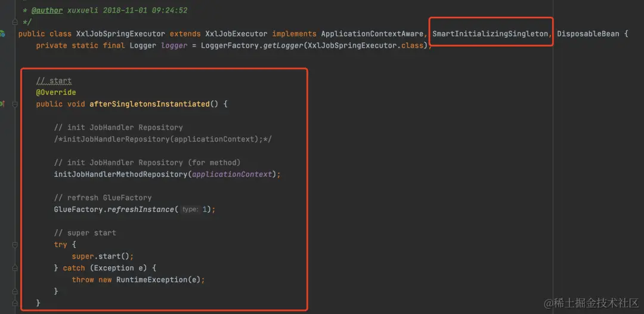Click the afterSingletonsInstantiated method name
Screen dimensions: 644x314
click(x=150, y=104)
